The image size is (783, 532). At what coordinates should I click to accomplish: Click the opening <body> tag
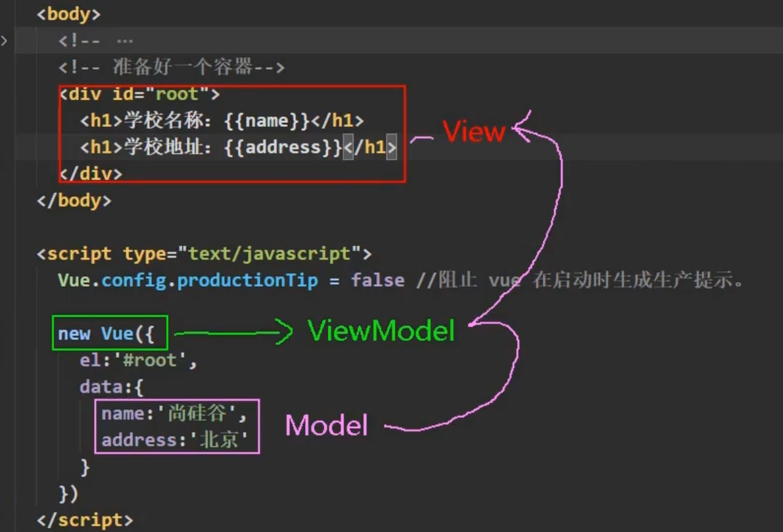click(68, 14)
